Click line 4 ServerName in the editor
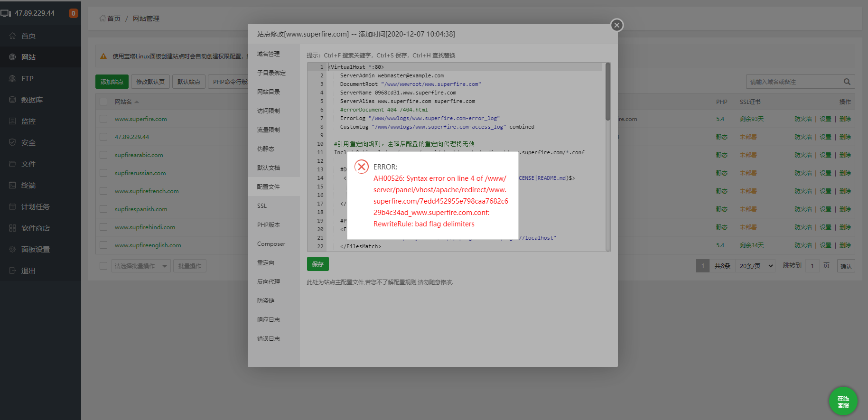 pyautogui.click(x=398, y=93)
